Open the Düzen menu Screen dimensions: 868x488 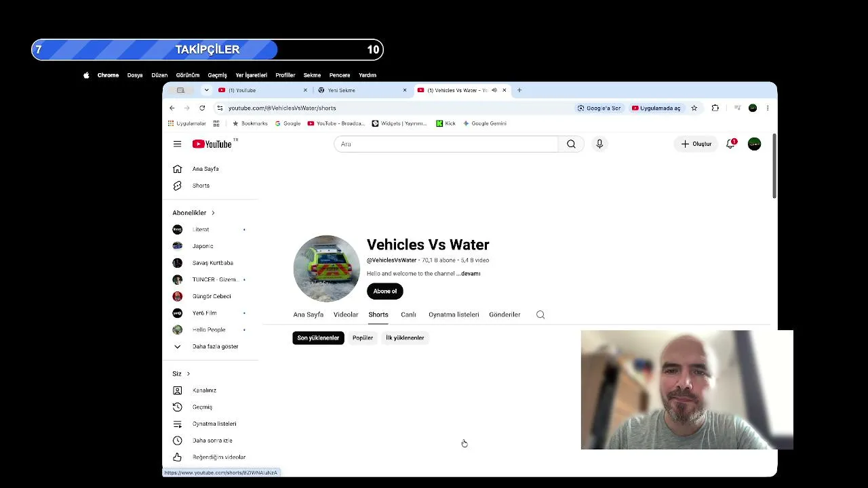[159, 75]
